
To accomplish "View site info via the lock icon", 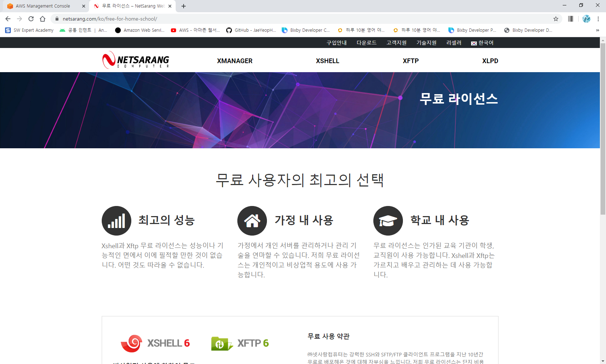I will point(57,19).
